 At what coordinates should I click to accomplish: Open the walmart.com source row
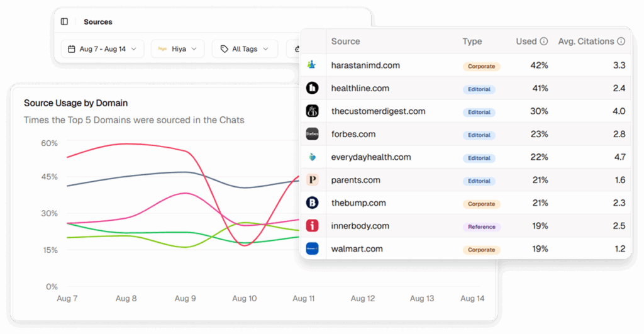pyautogui.click(x=466, y=248)
